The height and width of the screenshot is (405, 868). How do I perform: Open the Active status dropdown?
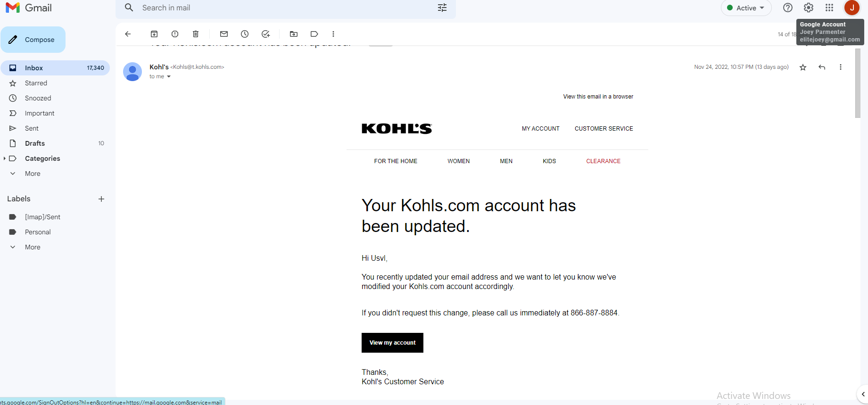pyautogui.click(x=746, y=8)
